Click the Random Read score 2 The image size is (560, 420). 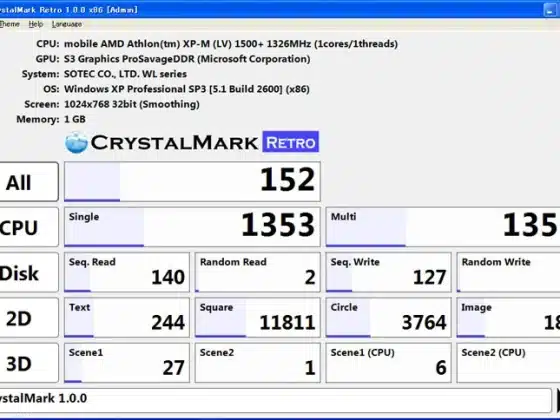point(258,272)
